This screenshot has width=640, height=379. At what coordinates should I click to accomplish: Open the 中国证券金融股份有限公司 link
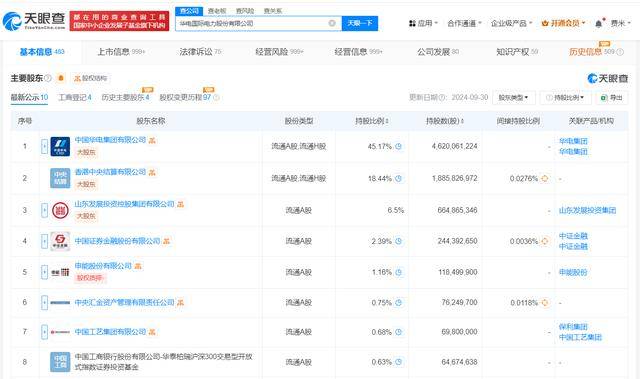(118, 241)
